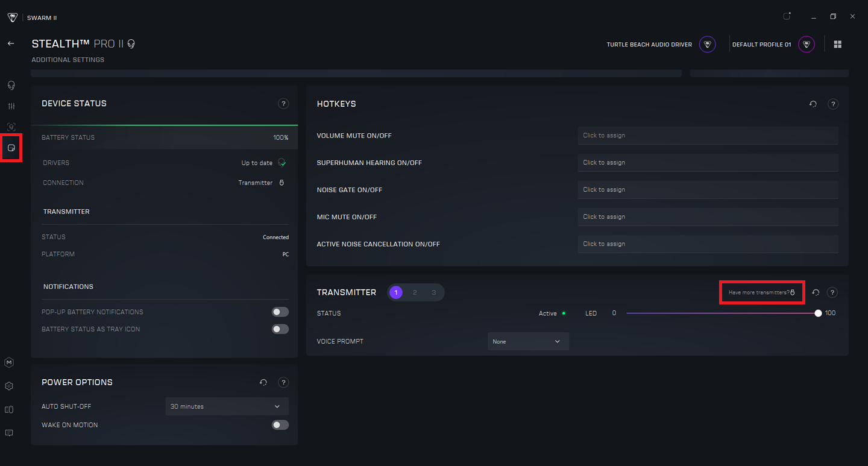The width and height of the screenshot is (868, 466).
Task: Click the drivers Up to date checkmark
Action: pos(282,163)
